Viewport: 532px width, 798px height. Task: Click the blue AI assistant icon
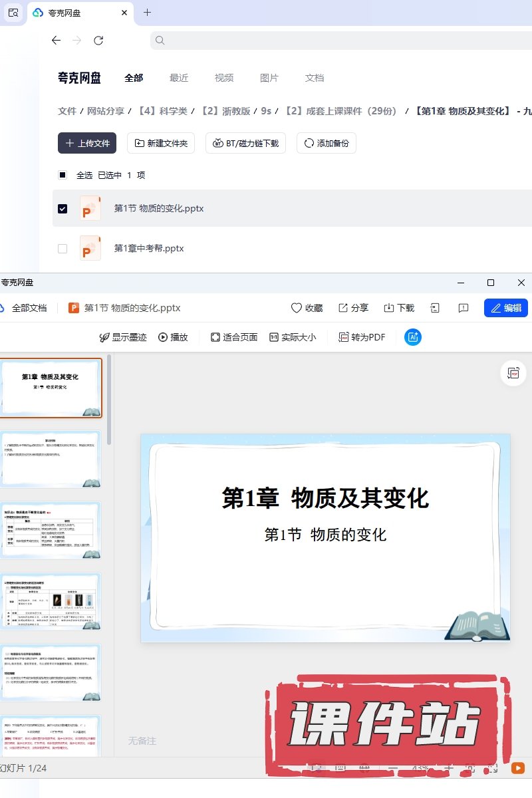tap(413, 337)
